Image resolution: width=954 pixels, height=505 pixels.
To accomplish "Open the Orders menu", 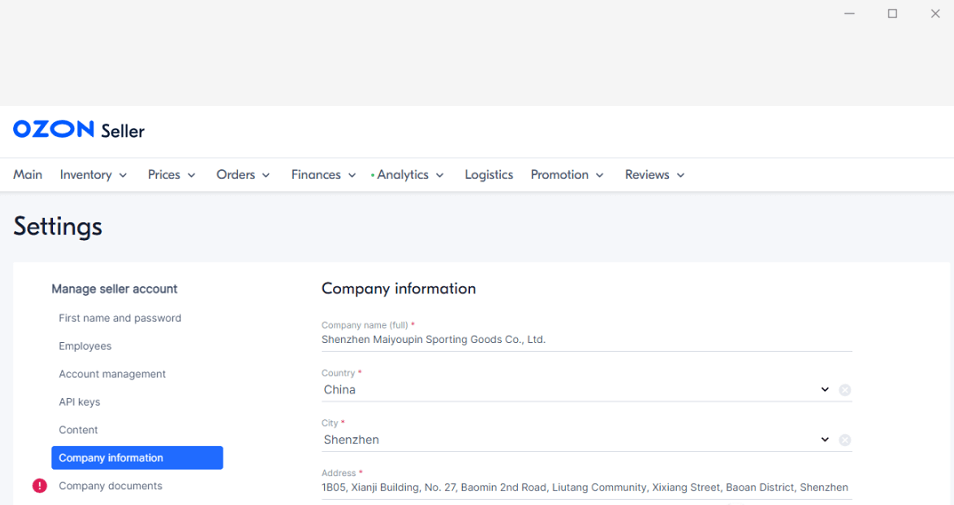I will click(243, 175).
